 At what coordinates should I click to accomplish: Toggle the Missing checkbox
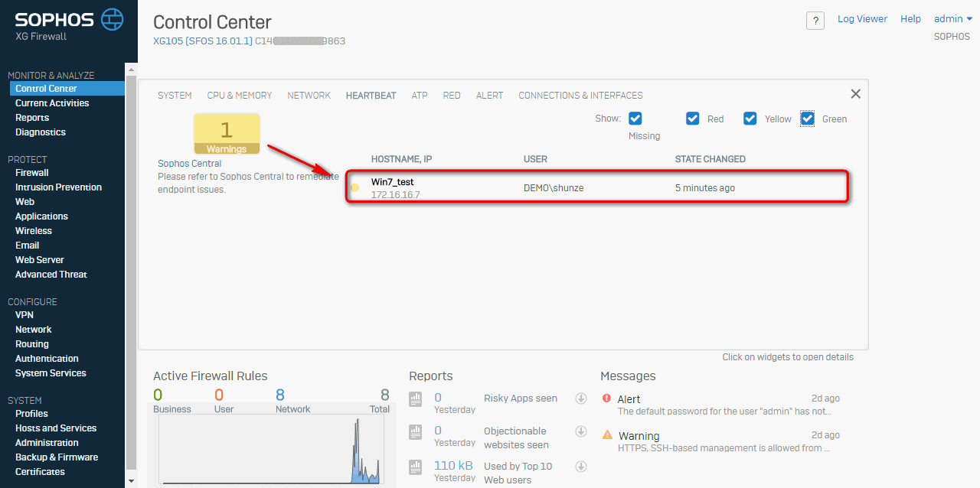tap(635, 118)
